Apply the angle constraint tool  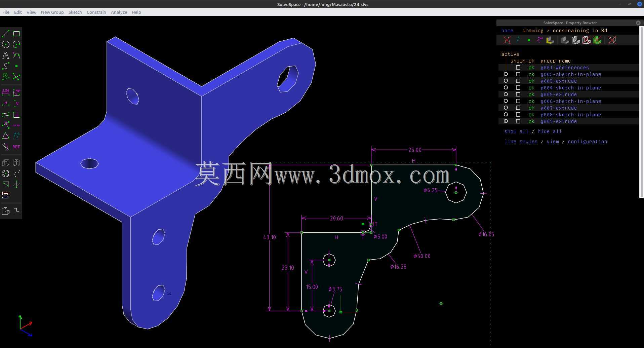click(x=16, y=92)
